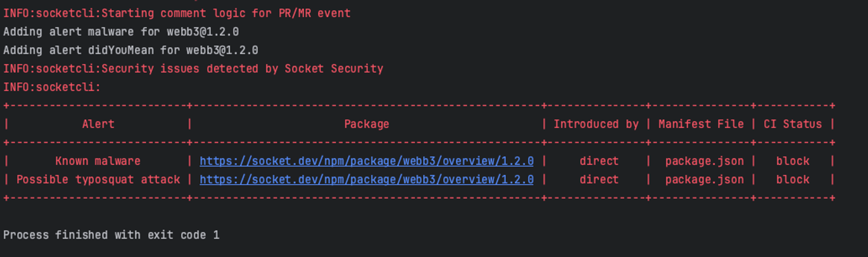
Task: Click the 'Known malware' alert cell
Action: point(98,161)
